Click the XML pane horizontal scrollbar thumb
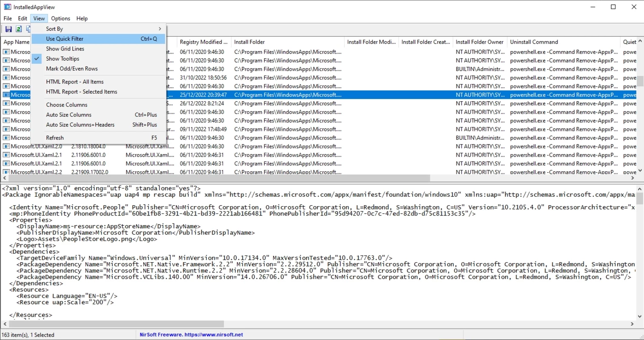Image resolution: width=644 pixels, height=340 pixels. click(x=116, y=324)
